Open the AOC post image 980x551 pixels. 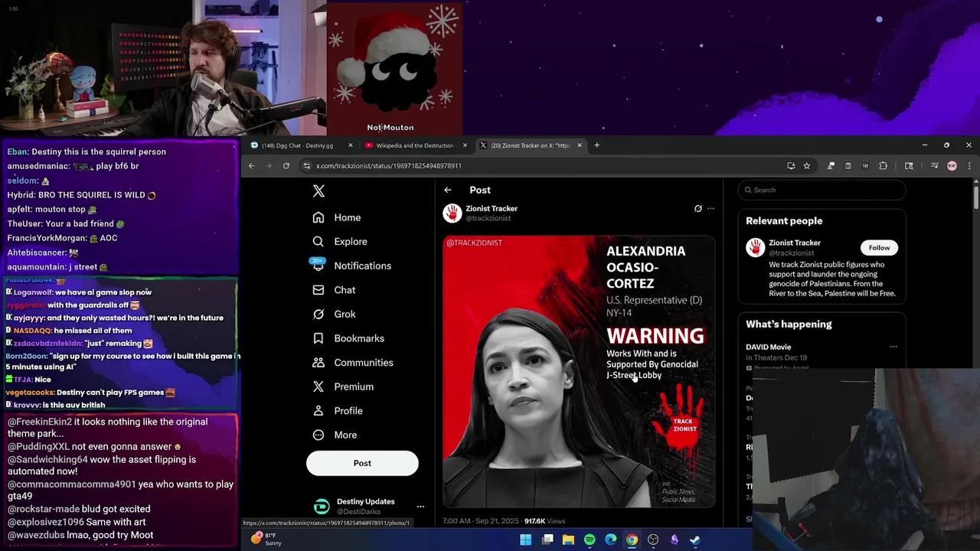tap(579, 372)
